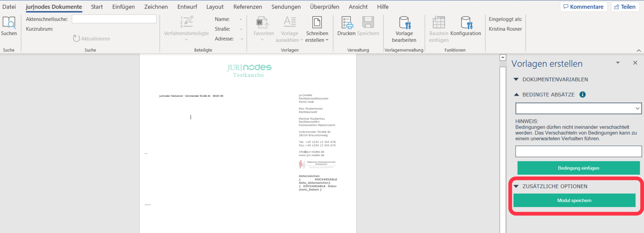This screenshot has height=233, width=644.
Task: Click the Suchen magnifier book icon
Action: pyautogui.click(x=9, y=23)
